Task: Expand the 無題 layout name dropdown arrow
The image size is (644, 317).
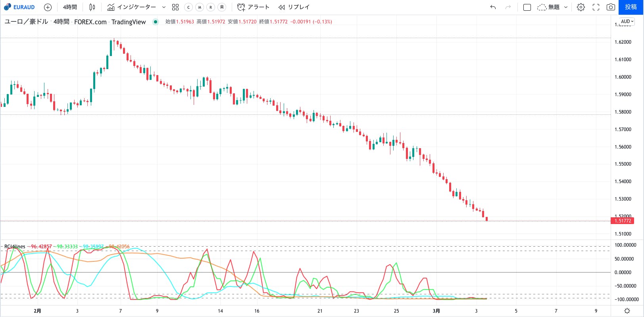Action: (x=566, y=7)
